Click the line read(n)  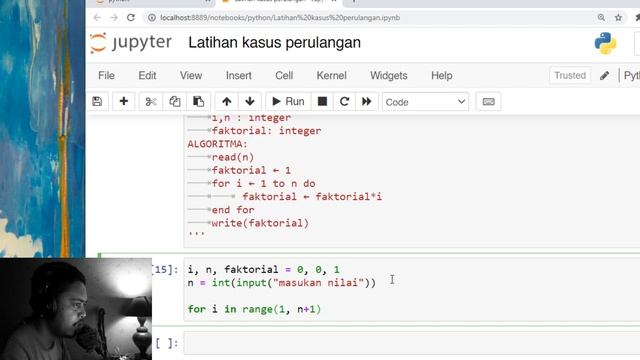coord(233,157)
